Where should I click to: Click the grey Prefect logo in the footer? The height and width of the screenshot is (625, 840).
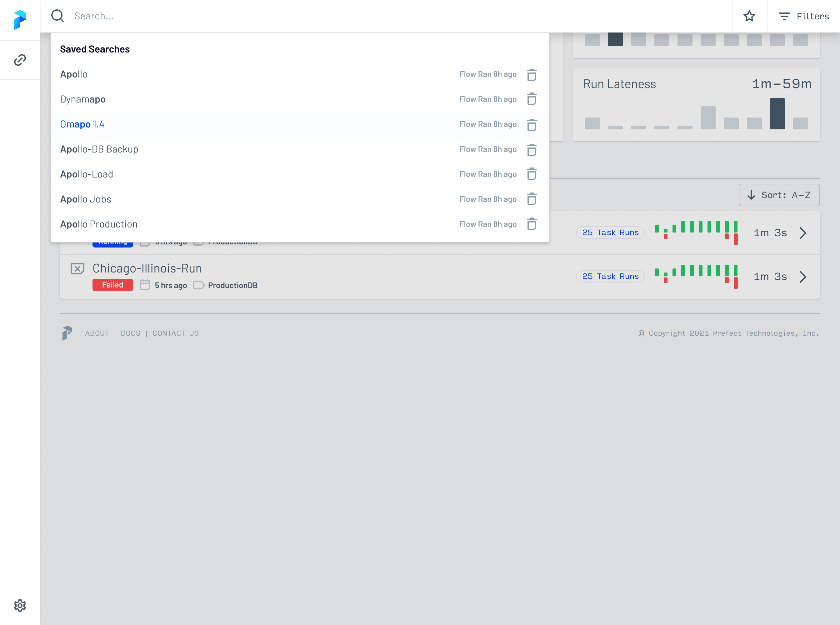(67, 333)
